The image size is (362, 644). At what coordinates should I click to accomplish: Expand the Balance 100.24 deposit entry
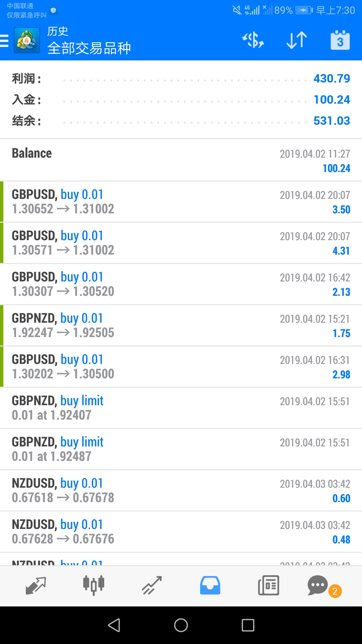coord(181,160)
